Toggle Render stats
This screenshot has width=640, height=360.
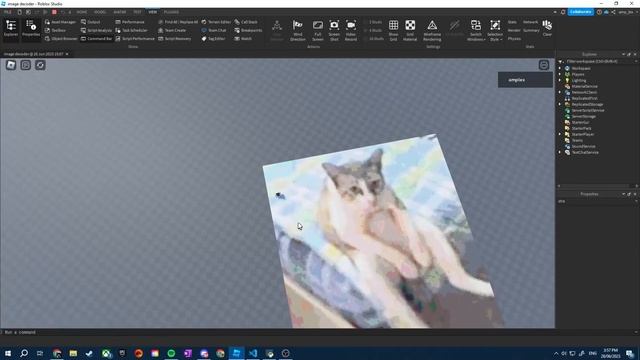pyautogui.click(x=514, y=30)
